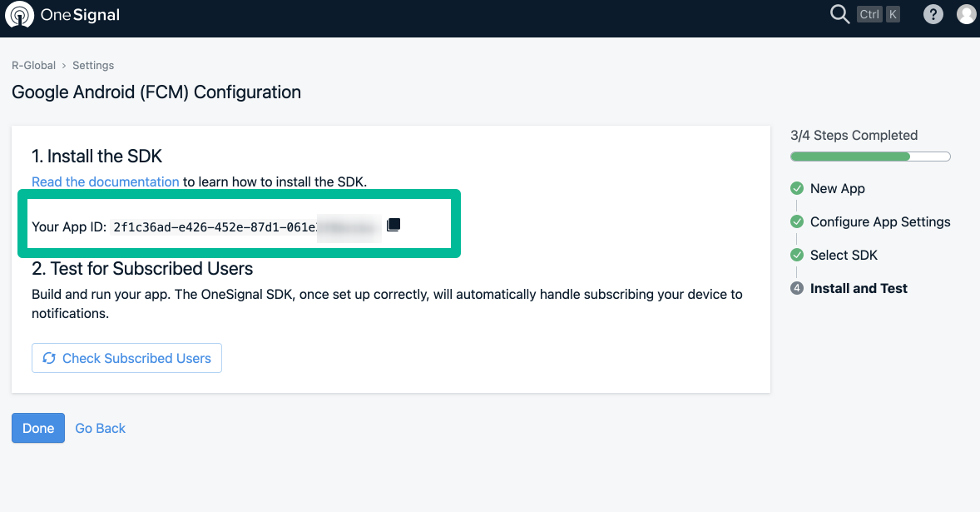Viewport: 980px width, 512px height.
Task: Click the OneSignal logo icon
Action: 19,15
